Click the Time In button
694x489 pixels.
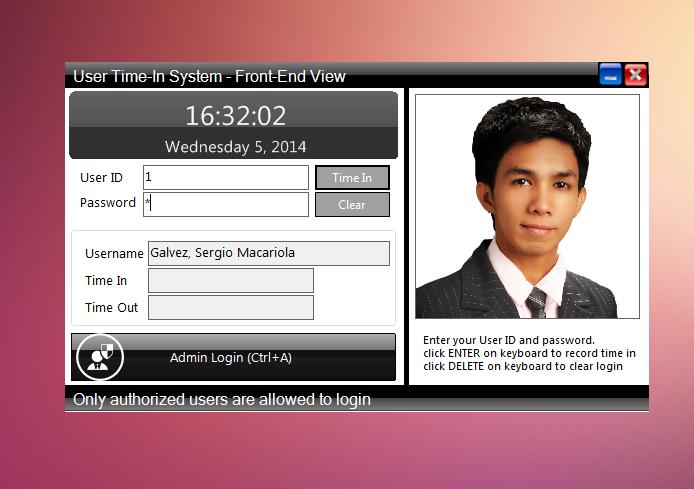(352, 177)
